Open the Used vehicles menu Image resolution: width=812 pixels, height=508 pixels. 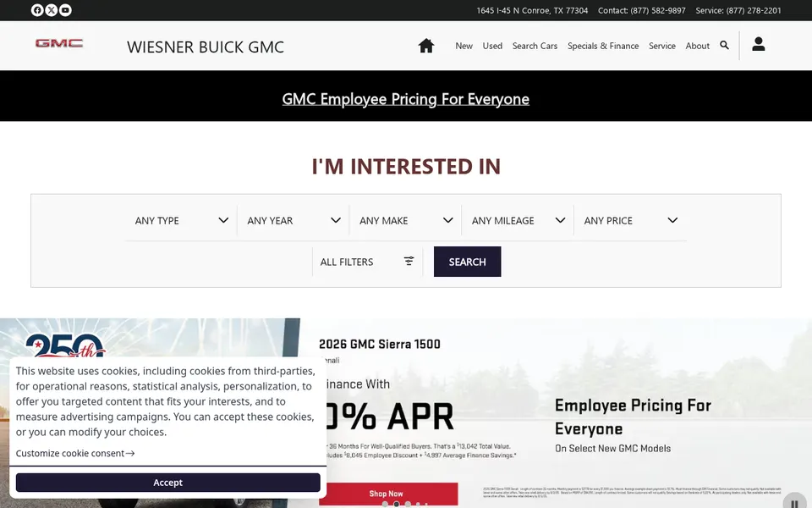[x=492, y=46]
